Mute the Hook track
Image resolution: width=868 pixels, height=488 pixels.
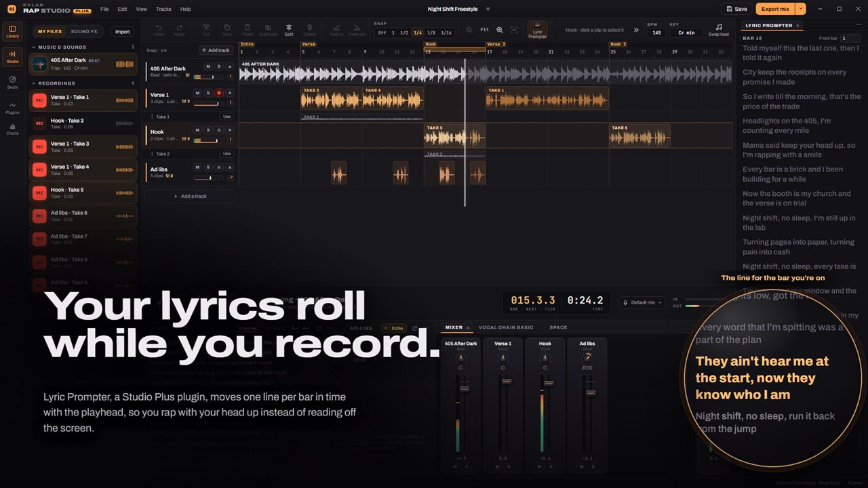(197, 130)
